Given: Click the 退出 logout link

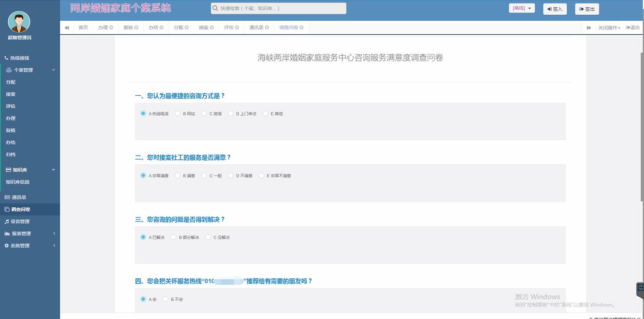Looking at the screenshot, I should click(633, 28).
